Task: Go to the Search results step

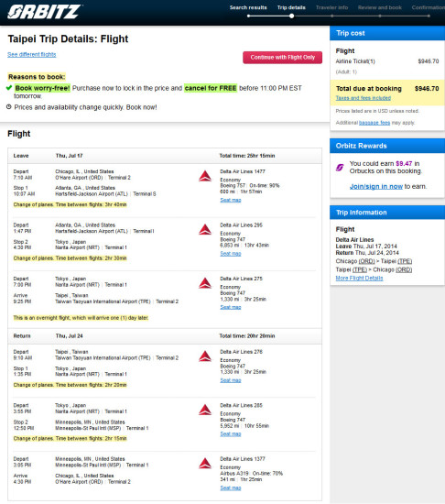Action: [x=248, y=7]
